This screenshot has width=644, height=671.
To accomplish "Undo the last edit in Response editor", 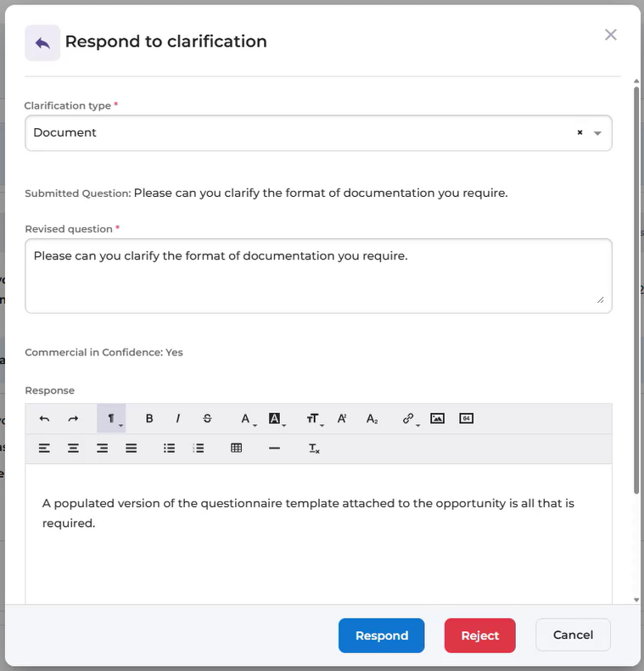I will click(x=44, y=418).
